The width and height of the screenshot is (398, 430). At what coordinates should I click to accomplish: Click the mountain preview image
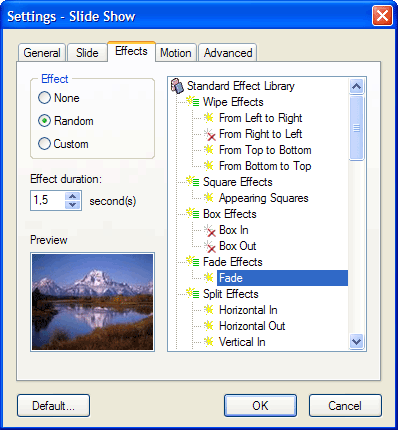click(x=93, y=302)
